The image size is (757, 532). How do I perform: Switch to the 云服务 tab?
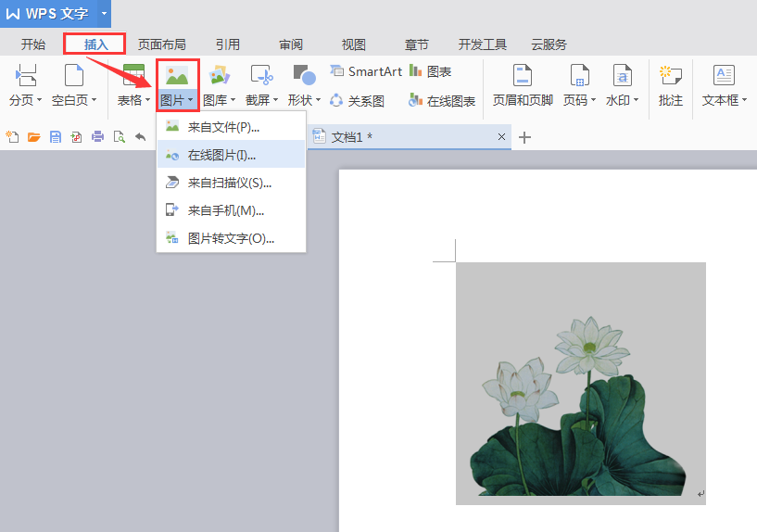point(549,44)
